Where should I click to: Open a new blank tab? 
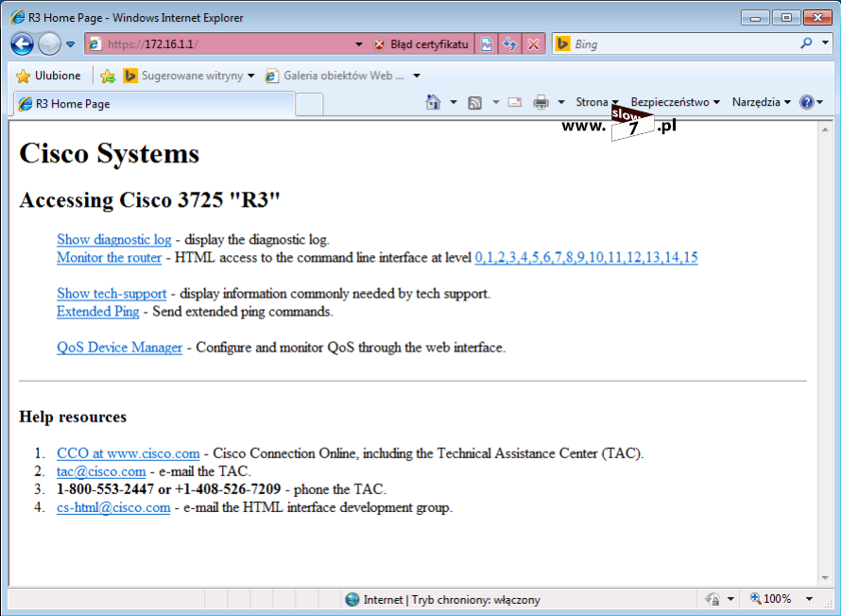(310, 104)
